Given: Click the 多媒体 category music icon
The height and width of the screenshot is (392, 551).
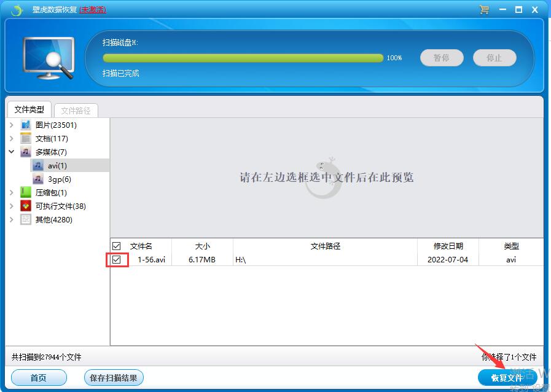Looking at the screenshot, I should (x=26, y=152).
